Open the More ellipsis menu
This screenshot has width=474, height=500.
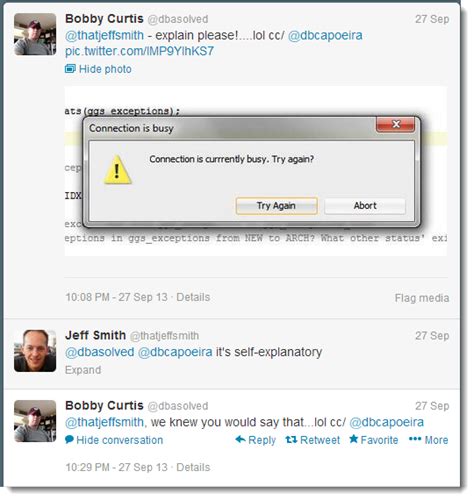coord(415,439)
